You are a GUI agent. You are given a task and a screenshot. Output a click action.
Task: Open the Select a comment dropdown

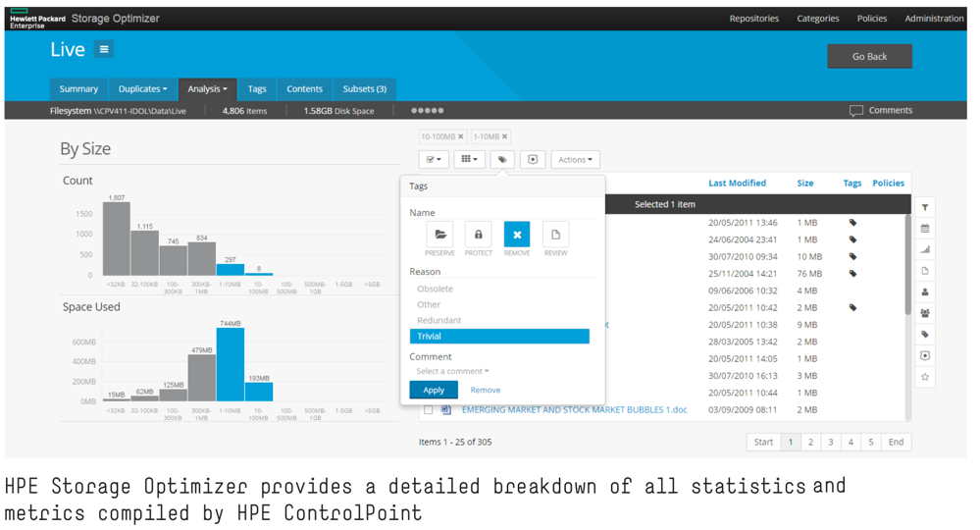(x=452, y=371)
